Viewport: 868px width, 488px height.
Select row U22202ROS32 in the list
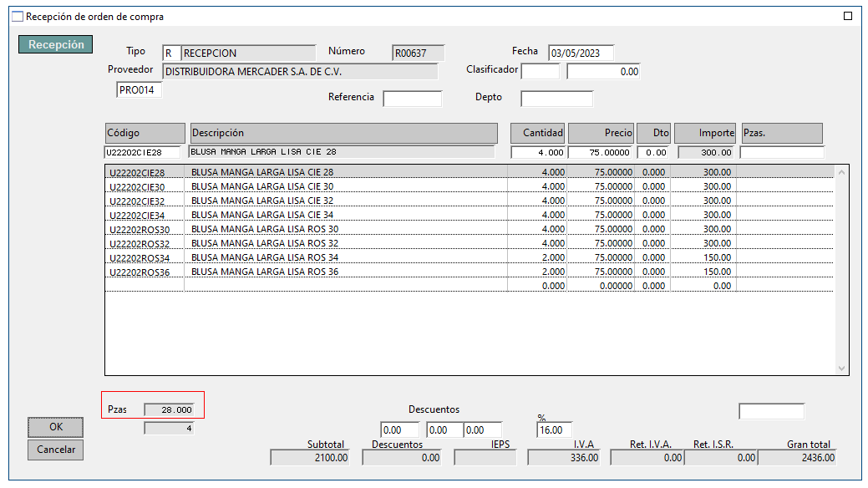[x=470, y=243]
